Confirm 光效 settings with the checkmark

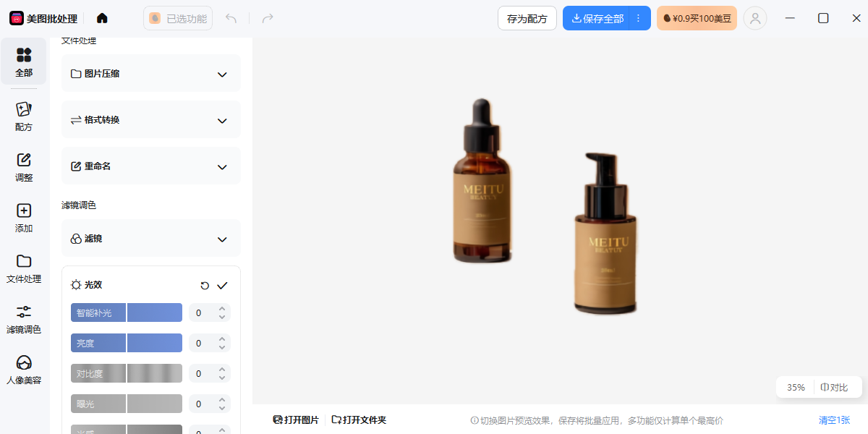222,286
